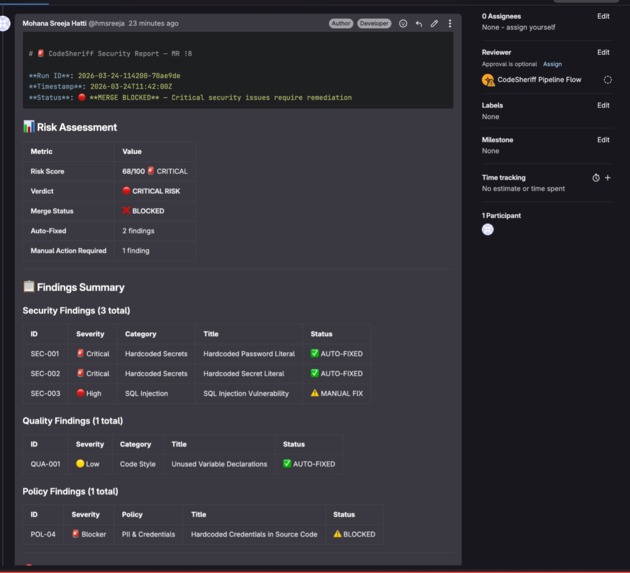
Task: Reply to the comment using the arrow icon
Action: pos(419,24)
